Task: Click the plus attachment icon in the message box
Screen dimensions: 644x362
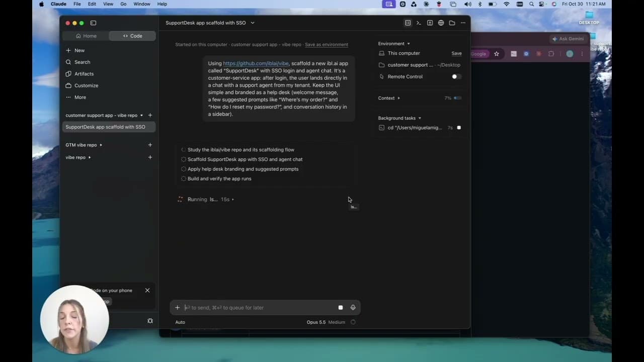Action: tap(177, 307)
